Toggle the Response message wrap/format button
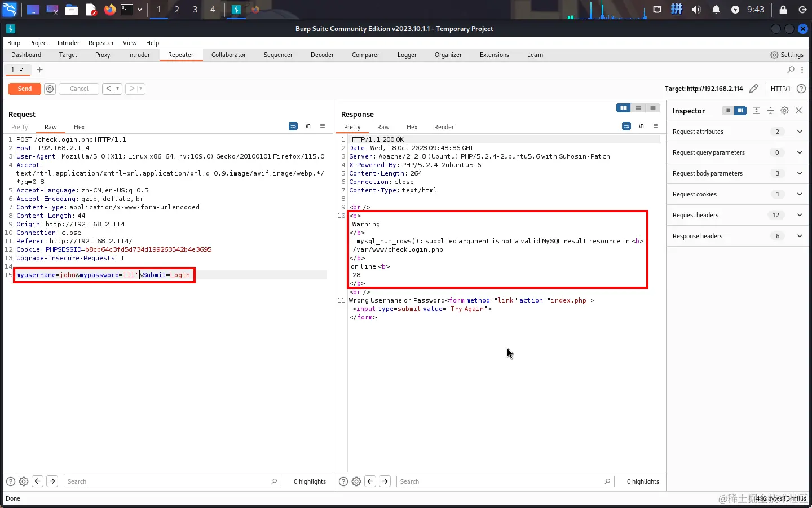 tap(626, 126)
